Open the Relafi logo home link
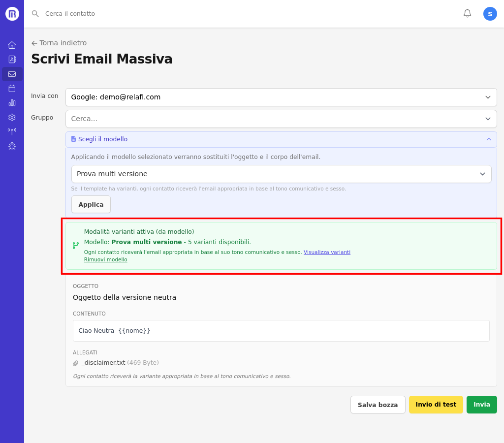 pyautogui.click(x=12, y=14)
